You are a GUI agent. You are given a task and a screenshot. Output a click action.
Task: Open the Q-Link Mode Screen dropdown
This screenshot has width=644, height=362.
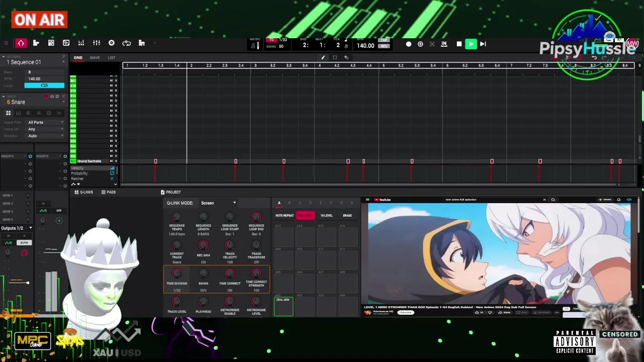217,203
